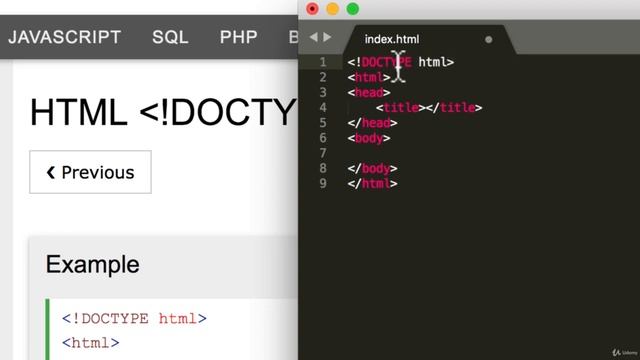The image size is (640, 360).
Task: Click the closing </body> tag in editor
Action: click(x=372, y=169)
